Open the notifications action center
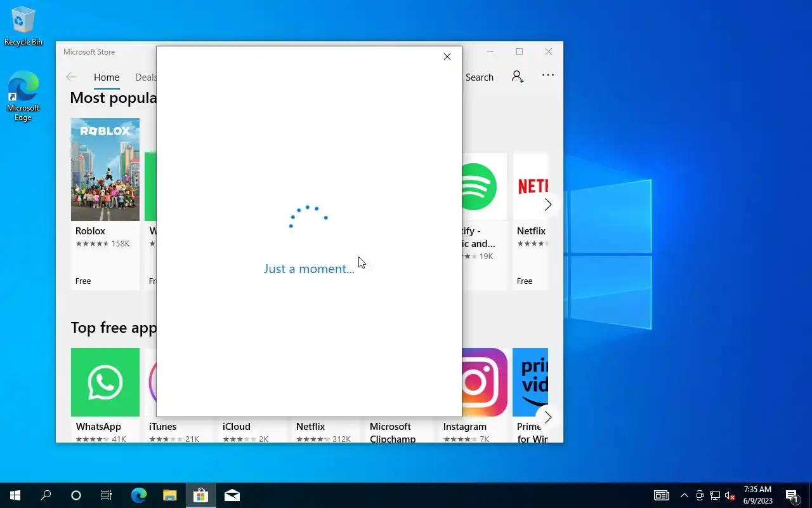The width and height of the screenshot is (812, 508). (792, 495)
